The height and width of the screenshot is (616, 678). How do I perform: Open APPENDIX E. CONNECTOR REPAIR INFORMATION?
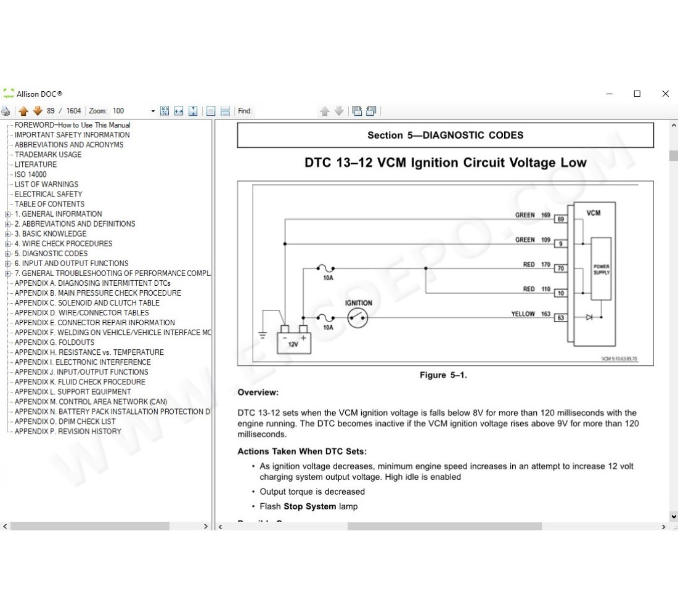(95, 323)
